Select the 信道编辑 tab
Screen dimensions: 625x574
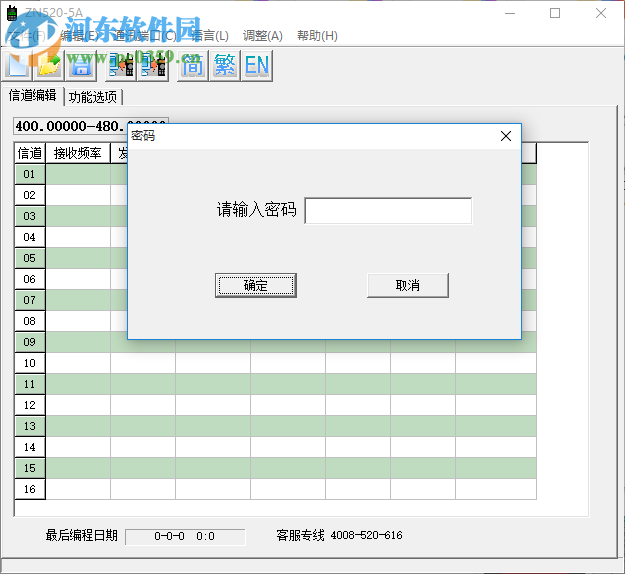pyautogui.click(x=32, y=96)
